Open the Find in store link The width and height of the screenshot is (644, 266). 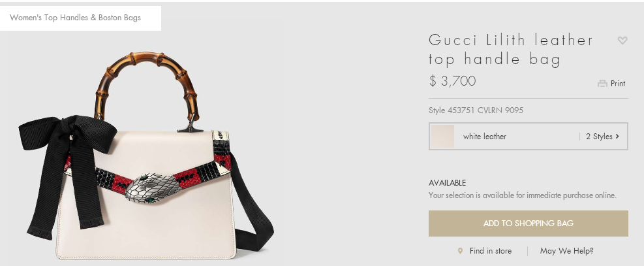[491, 251]
